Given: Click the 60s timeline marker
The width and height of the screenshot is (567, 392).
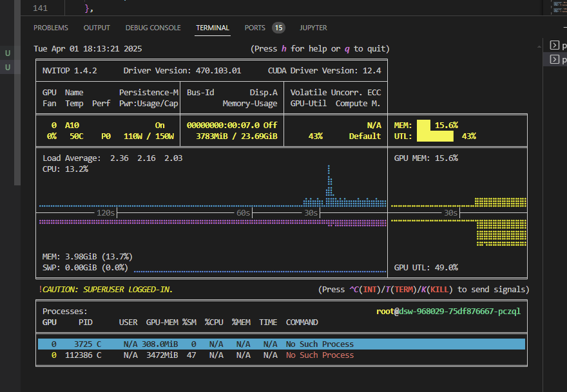Looking at the screenshot, I should coord(243,213).
